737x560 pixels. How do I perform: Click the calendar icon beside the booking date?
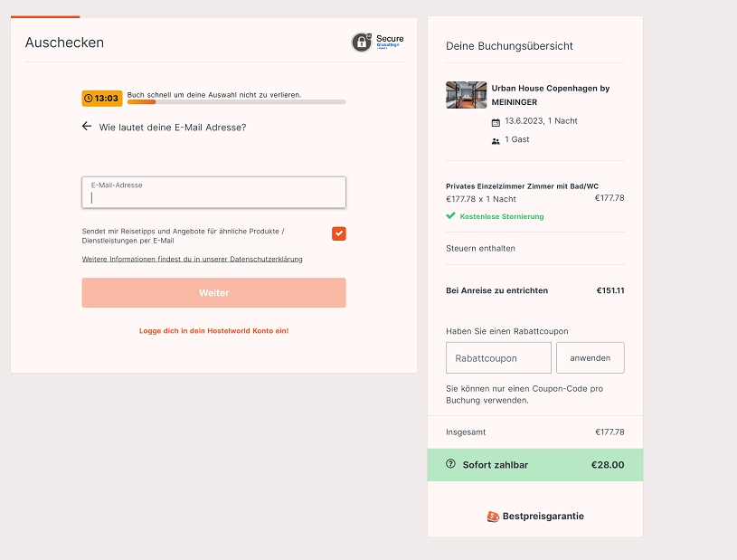pyautogui.click(x=496, y=120)
